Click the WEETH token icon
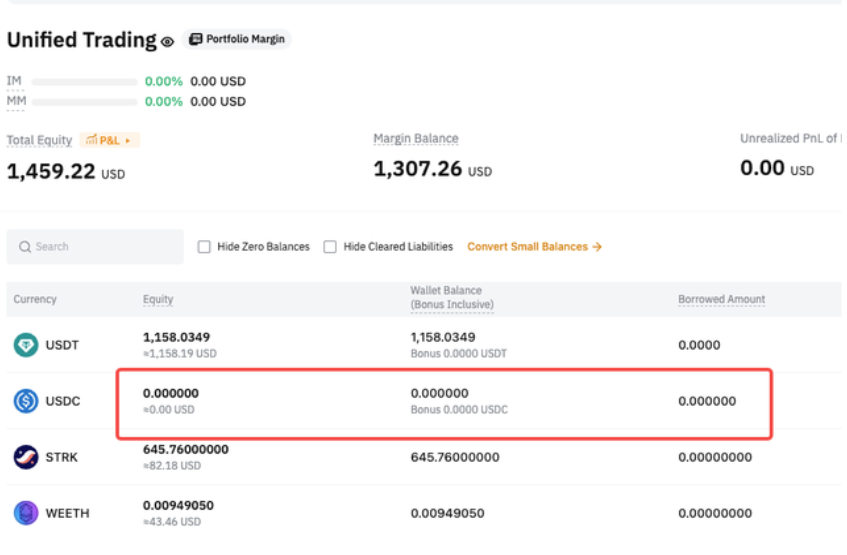Screen dimensions: 847x555 (x=26, y=513)
